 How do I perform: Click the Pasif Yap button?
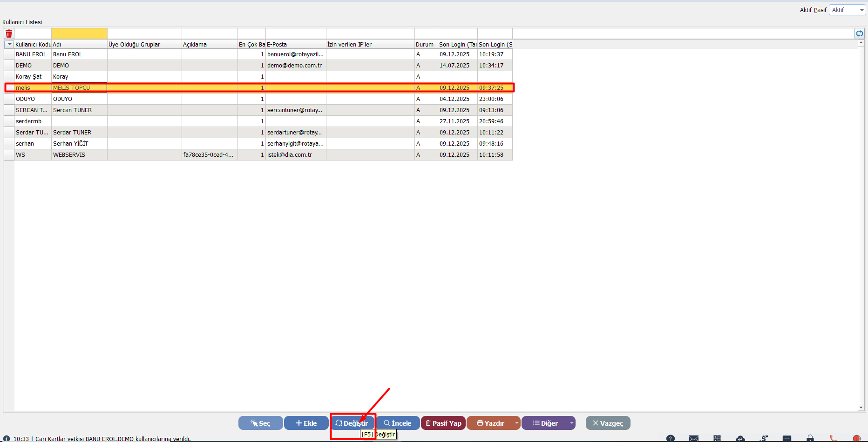pos(443,423)
